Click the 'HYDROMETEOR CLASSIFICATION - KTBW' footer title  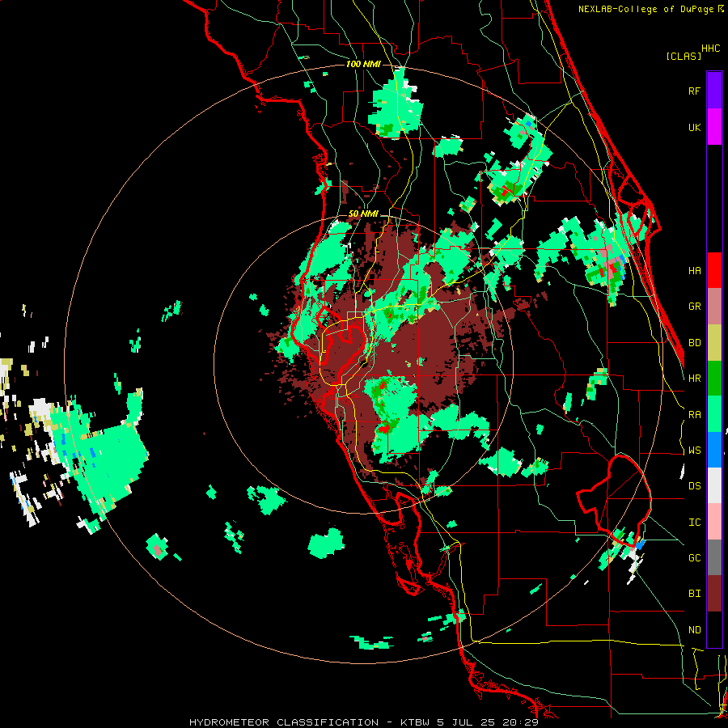pyautogui.click(x=309, y=722)
